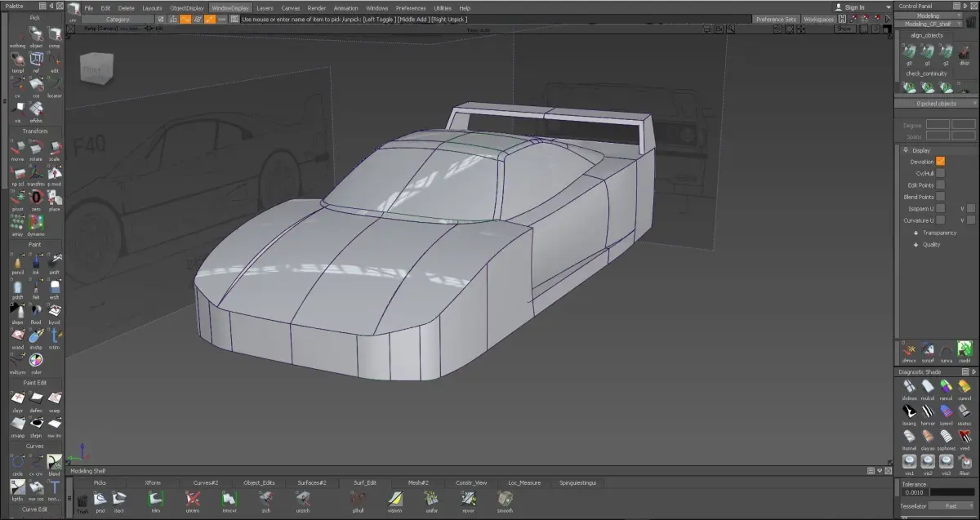Screen dimensions: 980x520
Task: Activate the rotate transform tool
Action: click(36, 149)
